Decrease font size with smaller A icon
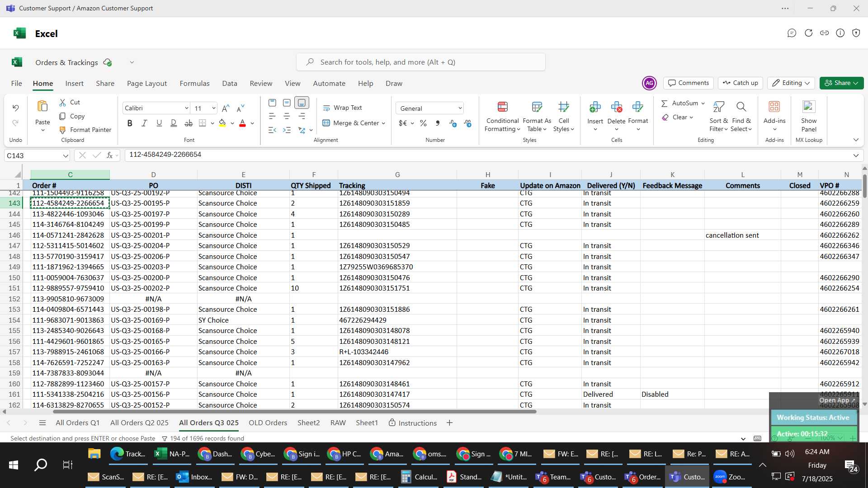The width and height of the screenshot is (868, 488). pos(241,108)
